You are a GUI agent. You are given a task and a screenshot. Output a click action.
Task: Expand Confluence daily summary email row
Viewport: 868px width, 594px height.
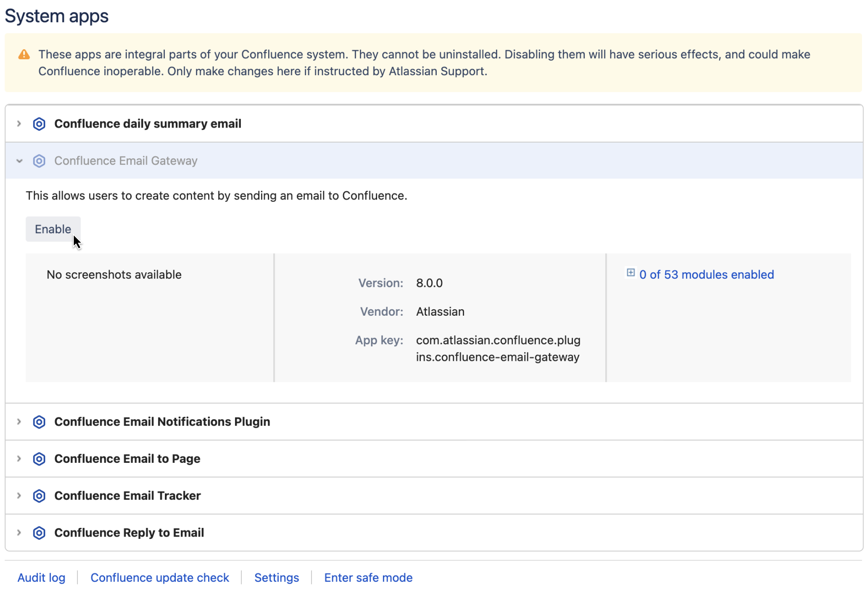(19, 124)
